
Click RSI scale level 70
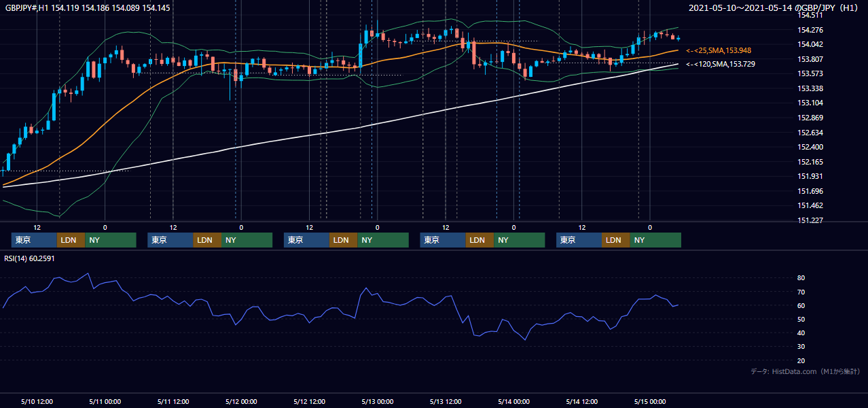pyautogui.click(x=801, y=292)
